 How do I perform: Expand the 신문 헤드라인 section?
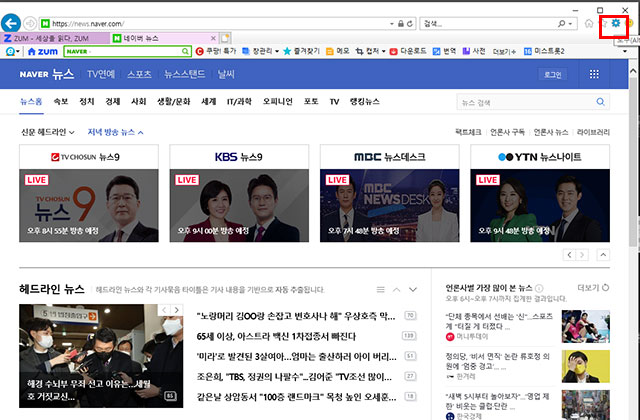[x=48, y=132]
